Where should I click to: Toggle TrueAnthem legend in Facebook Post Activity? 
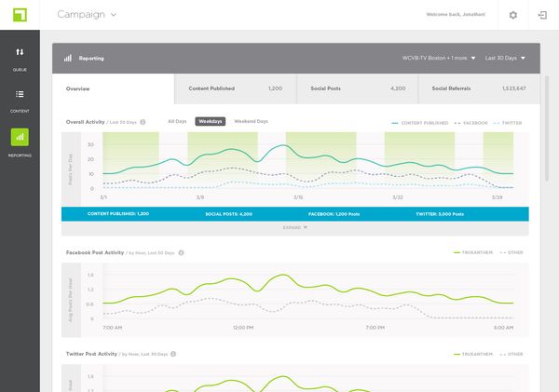472,252
